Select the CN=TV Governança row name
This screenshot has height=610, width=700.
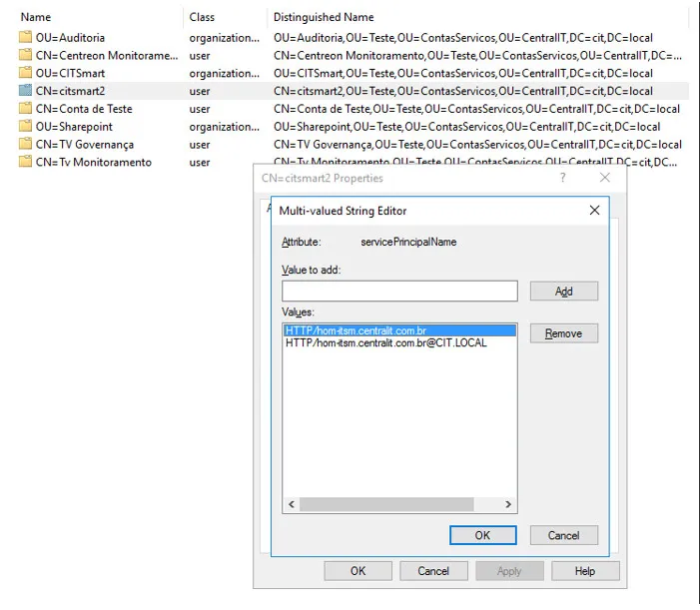[x=85, y=145]
